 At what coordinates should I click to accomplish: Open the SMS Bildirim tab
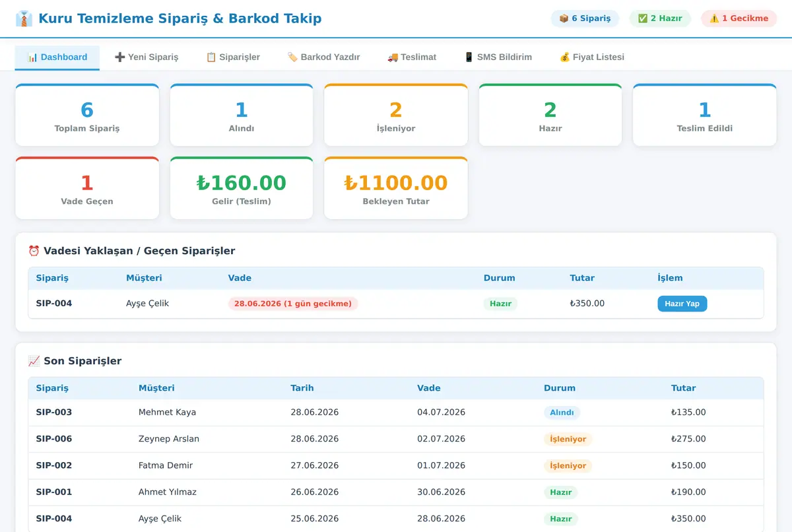(498, 57)
